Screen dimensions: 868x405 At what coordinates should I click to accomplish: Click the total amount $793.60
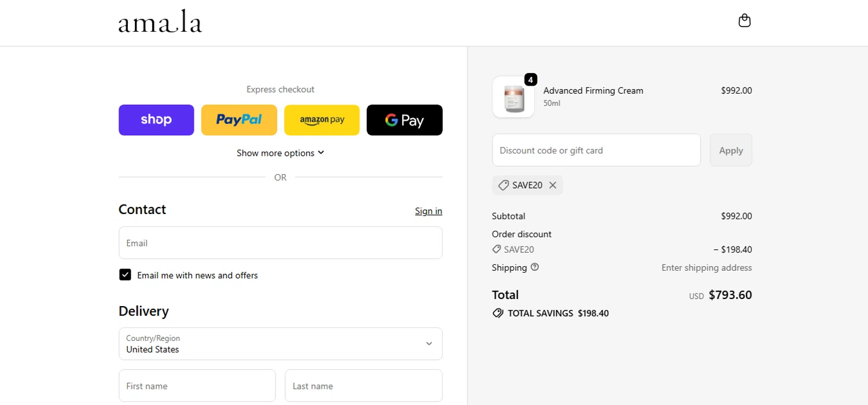pos(730,295)
